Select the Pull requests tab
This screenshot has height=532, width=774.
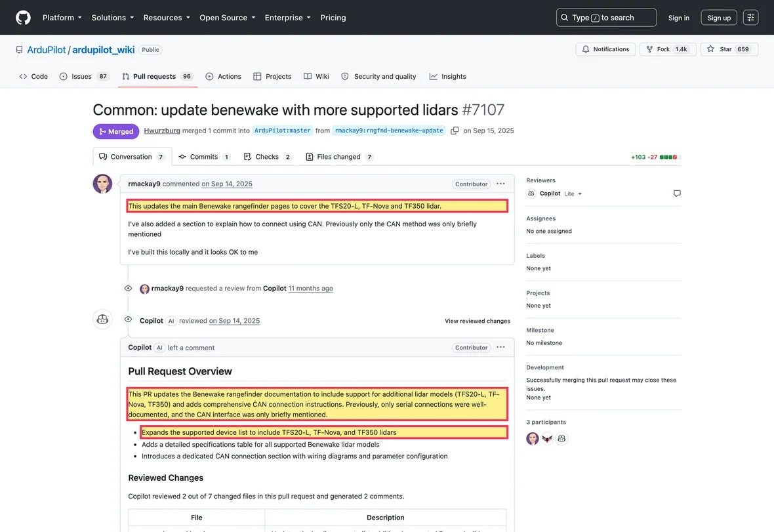[x=157, y=77]
